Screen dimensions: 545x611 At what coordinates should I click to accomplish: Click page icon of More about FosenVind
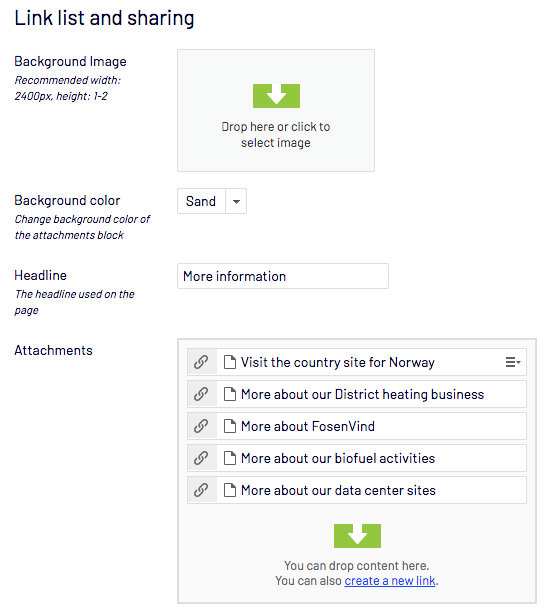(230, 426)
